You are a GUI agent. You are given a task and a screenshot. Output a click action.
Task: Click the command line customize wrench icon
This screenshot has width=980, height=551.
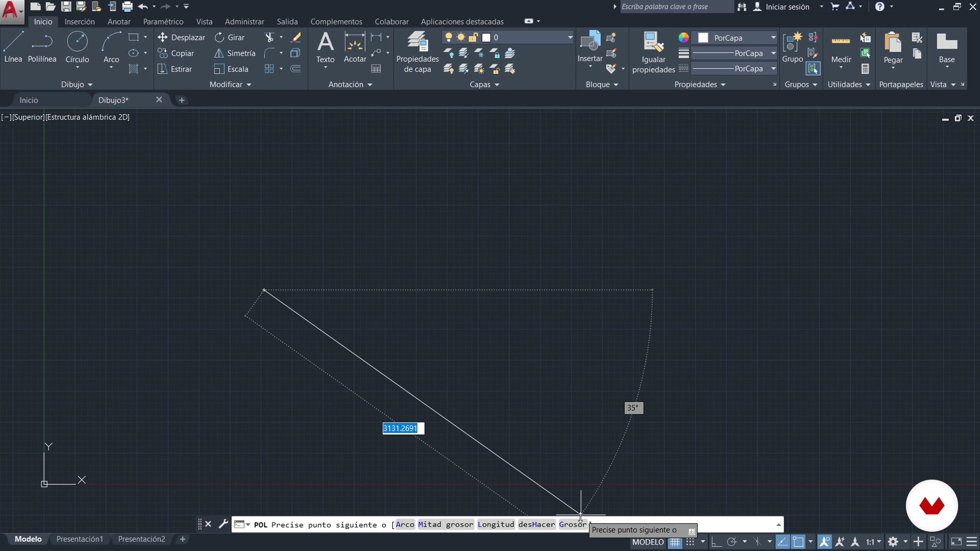point(223,524)
